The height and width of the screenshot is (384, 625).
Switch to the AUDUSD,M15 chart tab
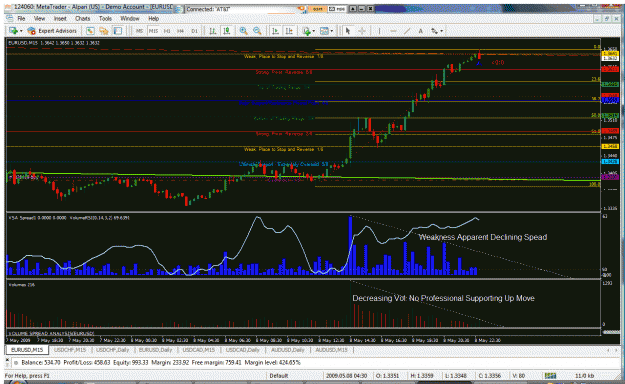coord(331,350)
